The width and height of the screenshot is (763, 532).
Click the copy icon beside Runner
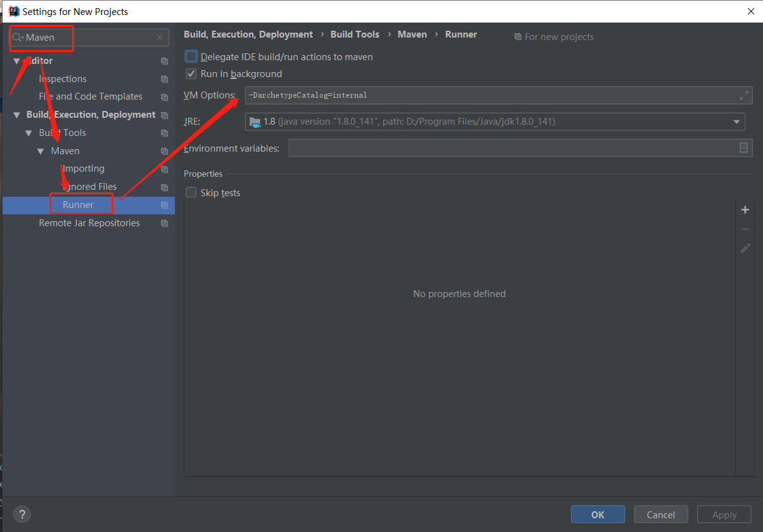[164, 206]
